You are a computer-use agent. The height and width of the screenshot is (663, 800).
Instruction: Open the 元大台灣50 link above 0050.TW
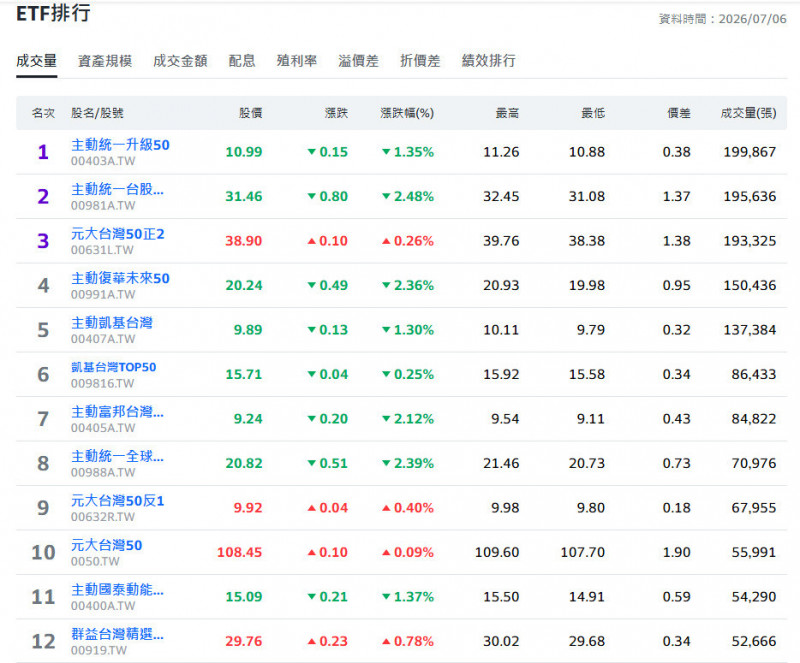click(x=106, y=545)
